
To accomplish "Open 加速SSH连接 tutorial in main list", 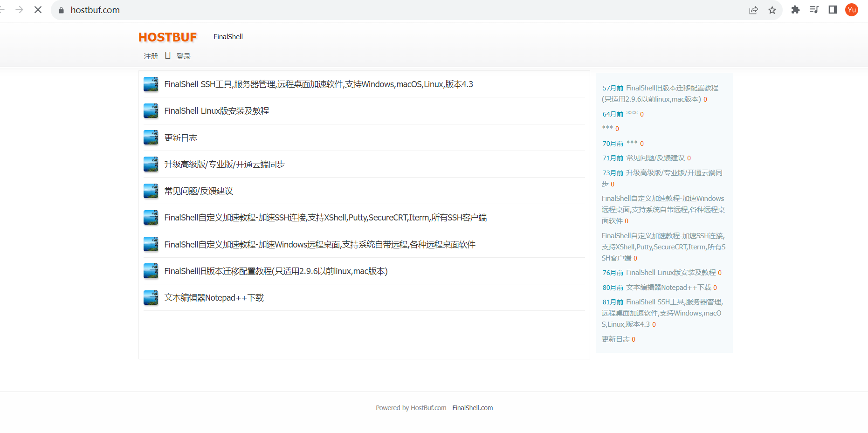I will pos(325,218).
